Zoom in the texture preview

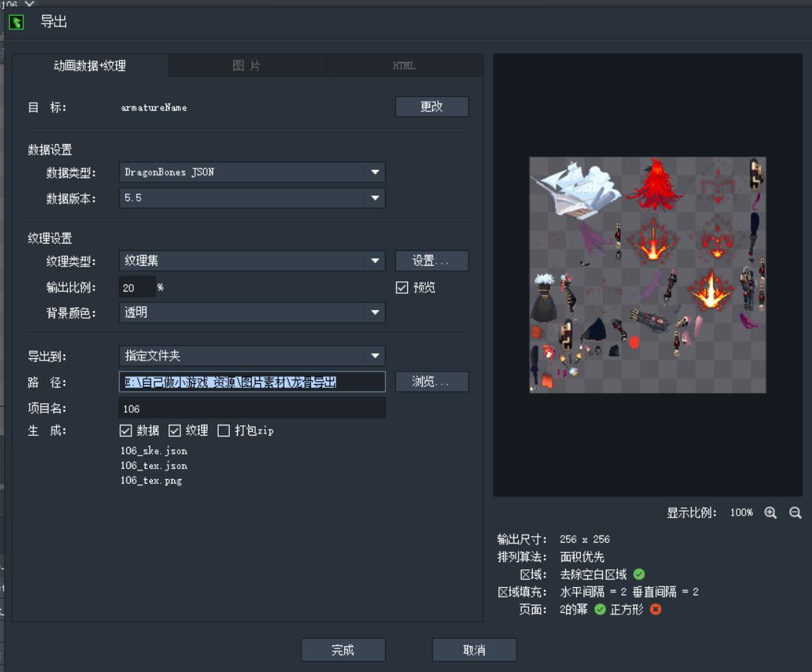point(771,512)
